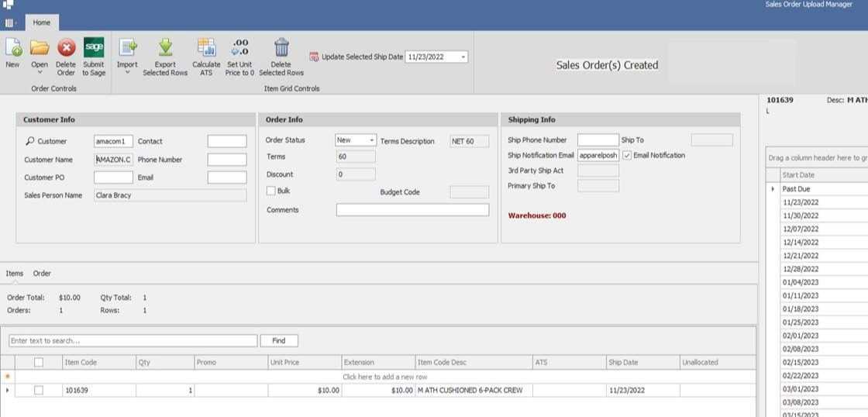Click the Delete Order red icon
868x417 pixels.
67,47
